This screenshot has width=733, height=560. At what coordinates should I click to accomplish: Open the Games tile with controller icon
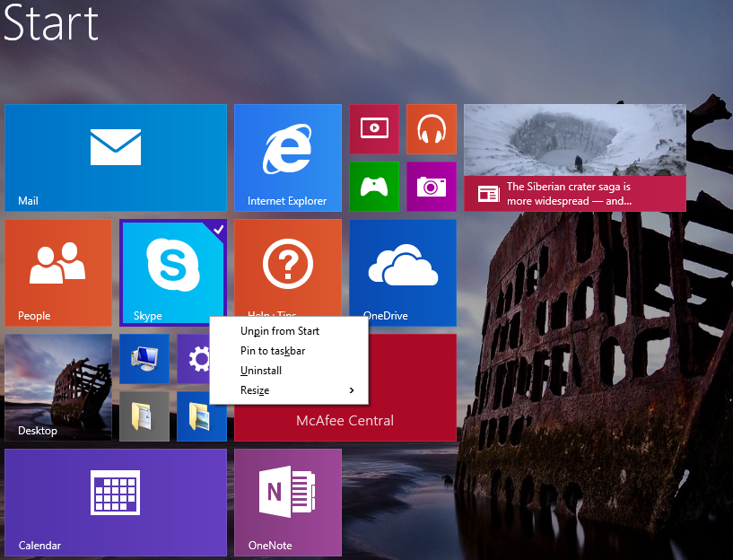[374, 187]
